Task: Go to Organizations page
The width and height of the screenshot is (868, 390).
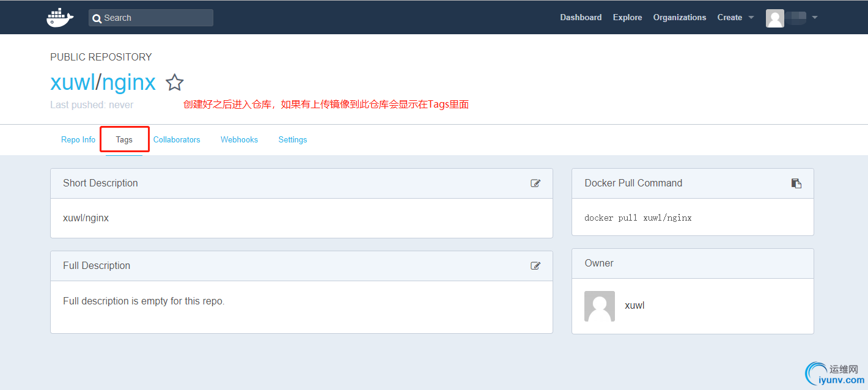Action: tap(679, 17)
